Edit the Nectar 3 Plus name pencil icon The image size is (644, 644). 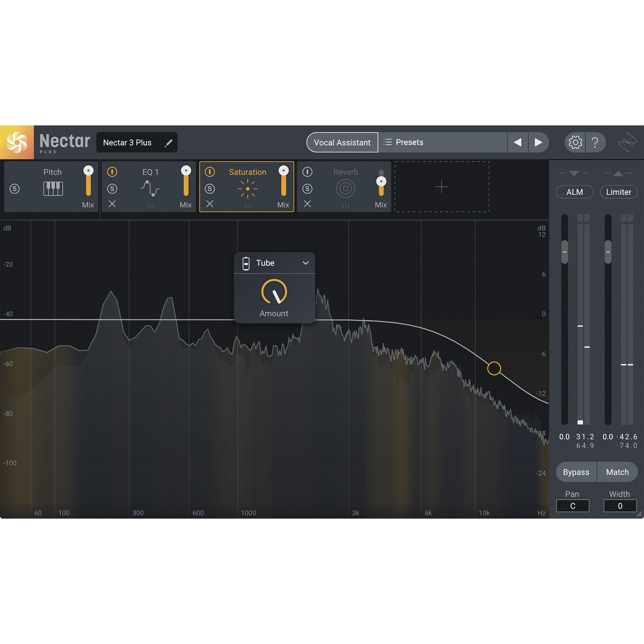(x=169, y=143)
